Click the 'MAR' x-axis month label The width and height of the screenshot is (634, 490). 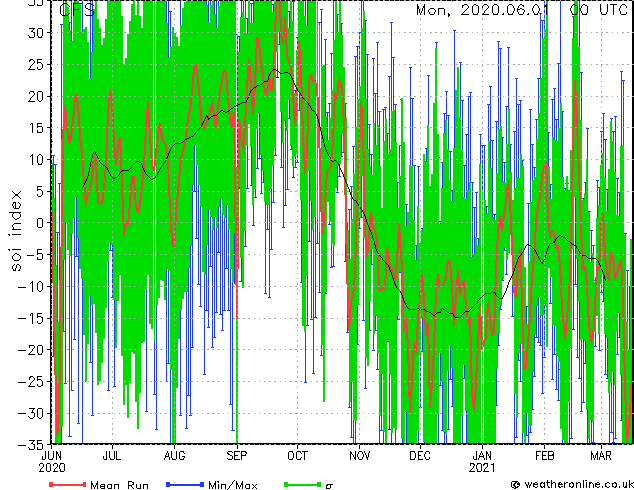[x=601, y=456]
